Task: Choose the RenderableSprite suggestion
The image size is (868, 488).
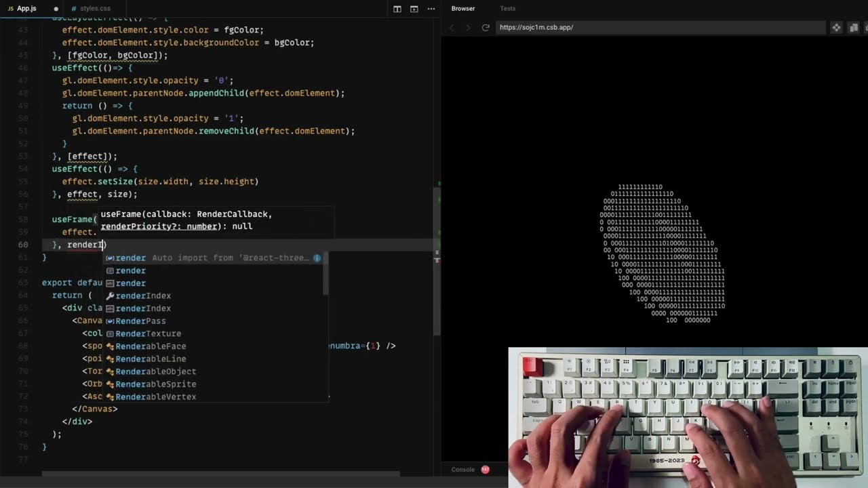Action: coord(214,384)
